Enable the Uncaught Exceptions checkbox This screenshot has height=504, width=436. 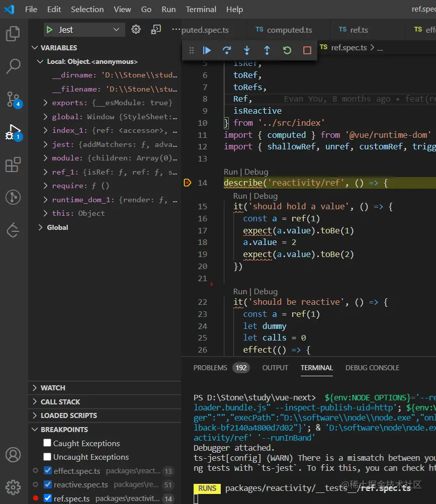coord(47,457)
